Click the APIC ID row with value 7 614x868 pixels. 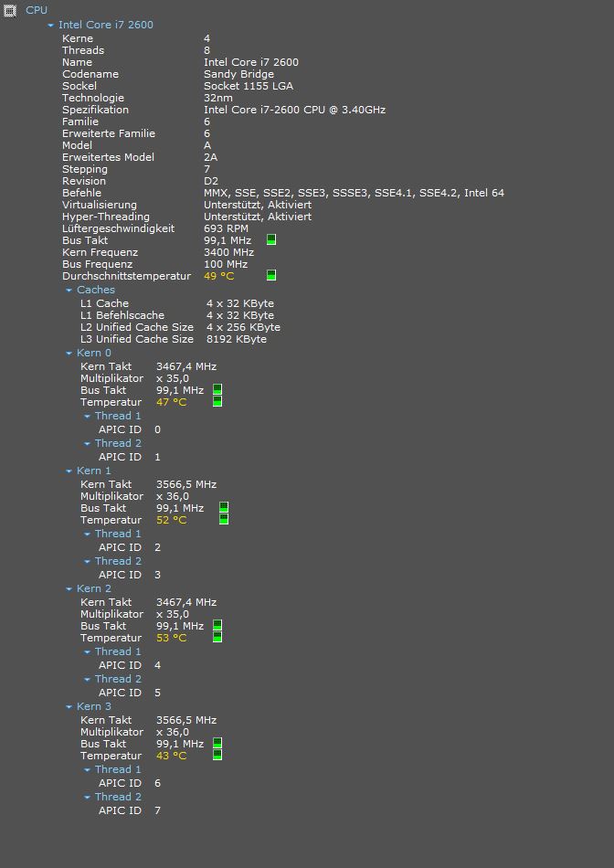pyautogui.click(x=130, y=810)
